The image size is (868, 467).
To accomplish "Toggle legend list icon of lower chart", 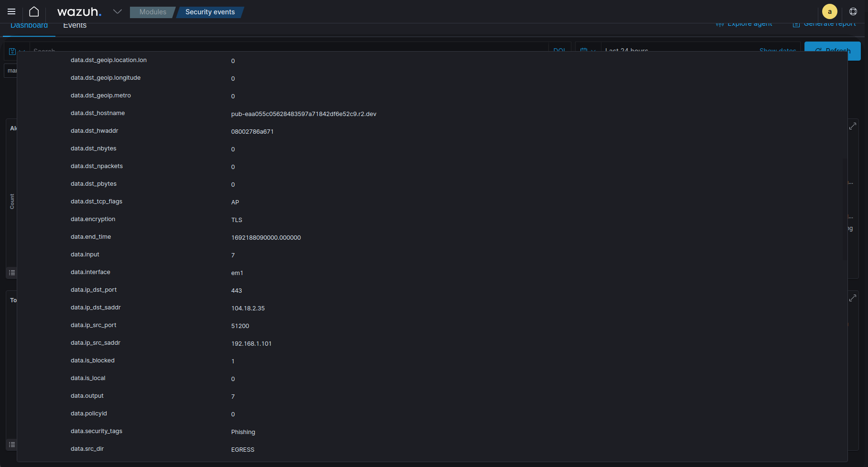I will (x=12, y=445).
